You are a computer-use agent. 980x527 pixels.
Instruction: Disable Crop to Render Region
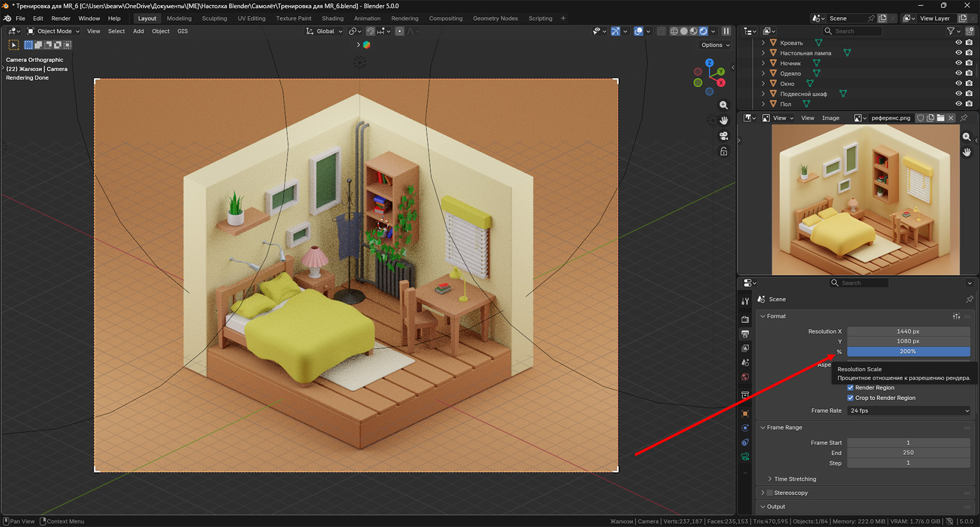tap(850, 398)
